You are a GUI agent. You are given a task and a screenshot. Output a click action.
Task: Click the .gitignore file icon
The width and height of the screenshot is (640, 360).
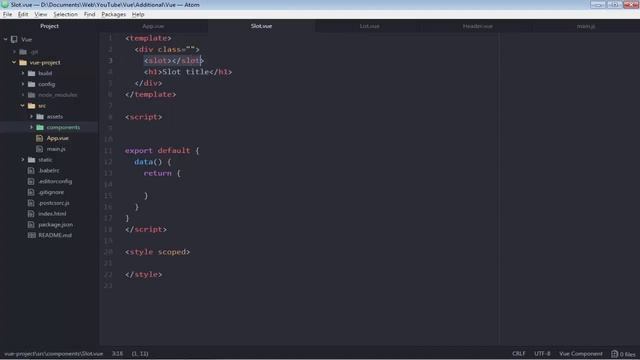coord(31,192)
